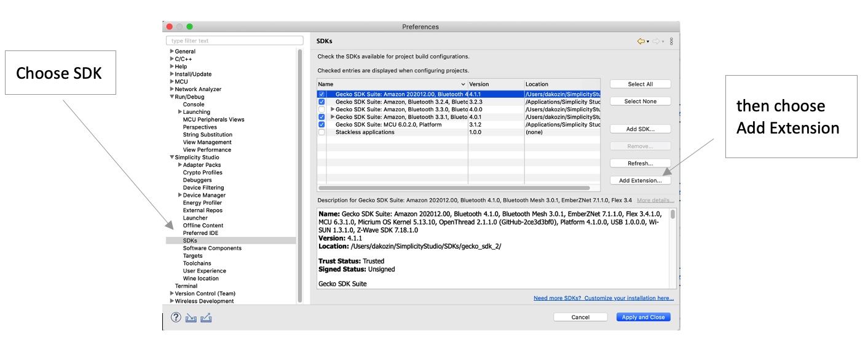The height and width of the screenshot is (355, 868).
Task: Click the Refresh... button
Action: click(640, 164)
